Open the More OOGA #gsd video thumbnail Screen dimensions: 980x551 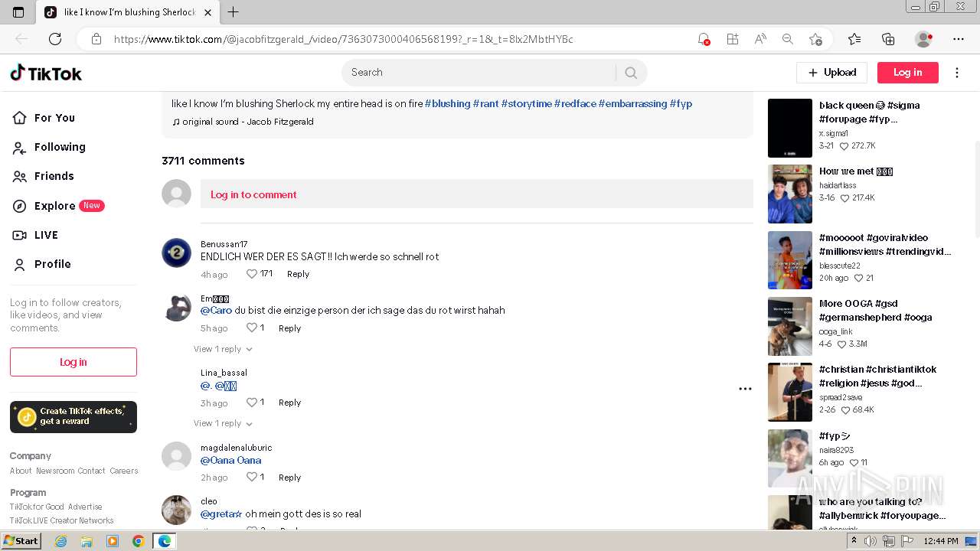(x=790, y=326)
